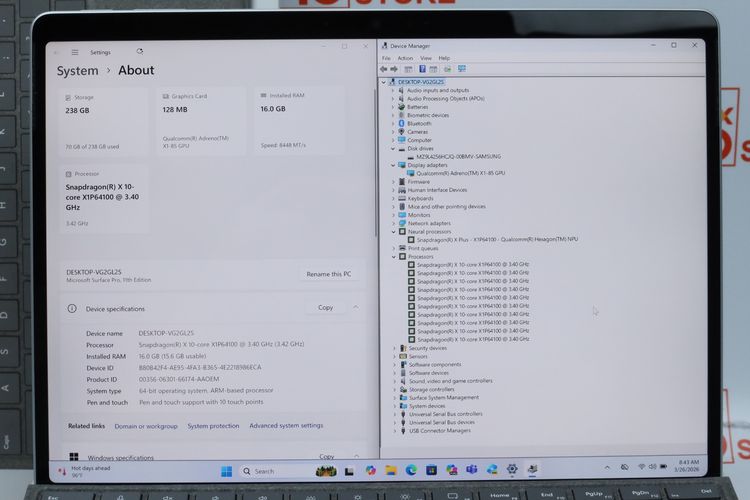Open the View menu in Device Manager
The height and width of the screenshot is (500, 750).
tap(423, 58)
